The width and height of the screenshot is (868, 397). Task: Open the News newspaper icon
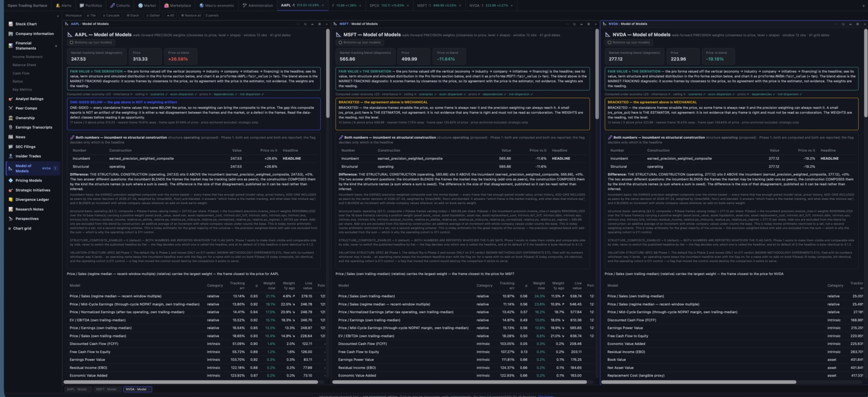[x=11, y=137]
